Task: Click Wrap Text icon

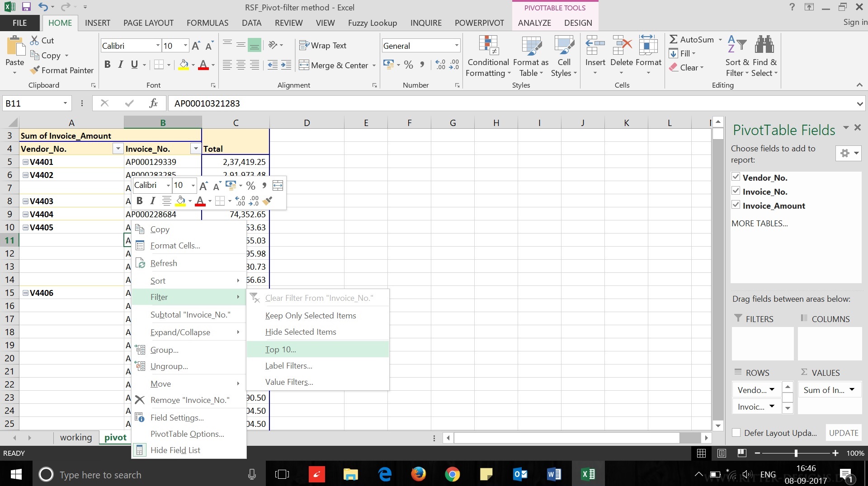Action: 304,45
